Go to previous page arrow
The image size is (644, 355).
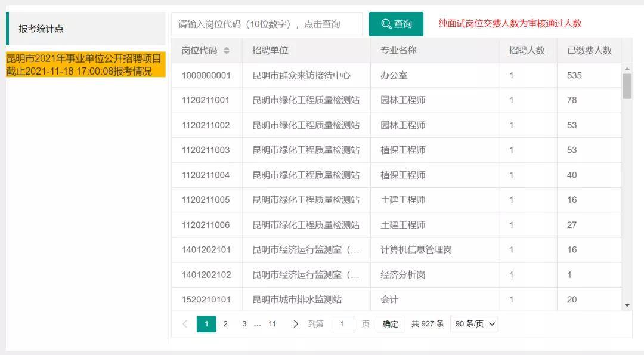[185, 324]
